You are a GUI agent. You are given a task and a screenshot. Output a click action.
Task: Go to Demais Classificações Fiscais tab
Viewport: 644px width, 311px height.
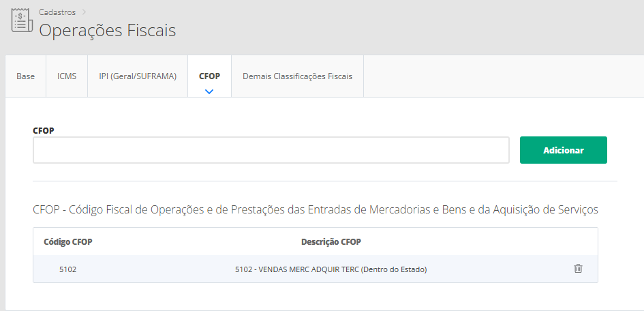click(x=297, y=76)
